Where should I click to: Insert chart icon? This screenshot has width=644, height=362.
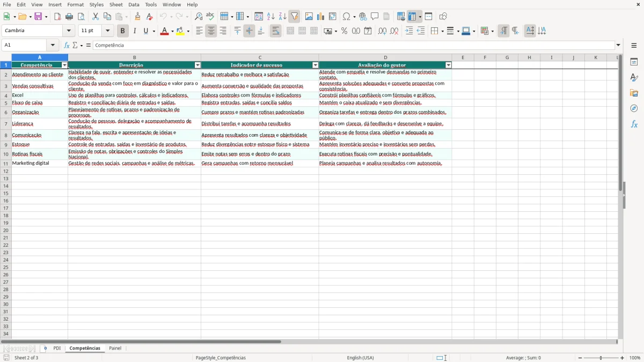pos(320,17)
